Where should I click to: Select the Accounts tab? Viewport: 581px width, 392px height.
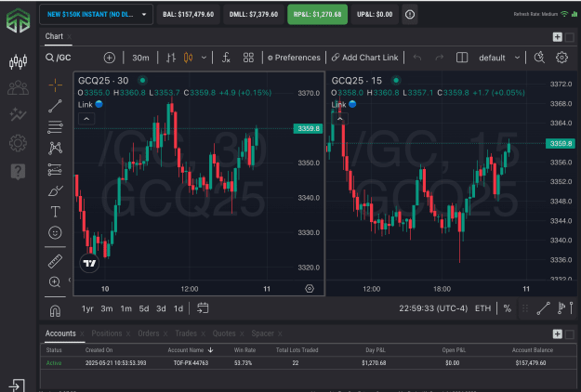pyautogui.click(x=60, y=333)
